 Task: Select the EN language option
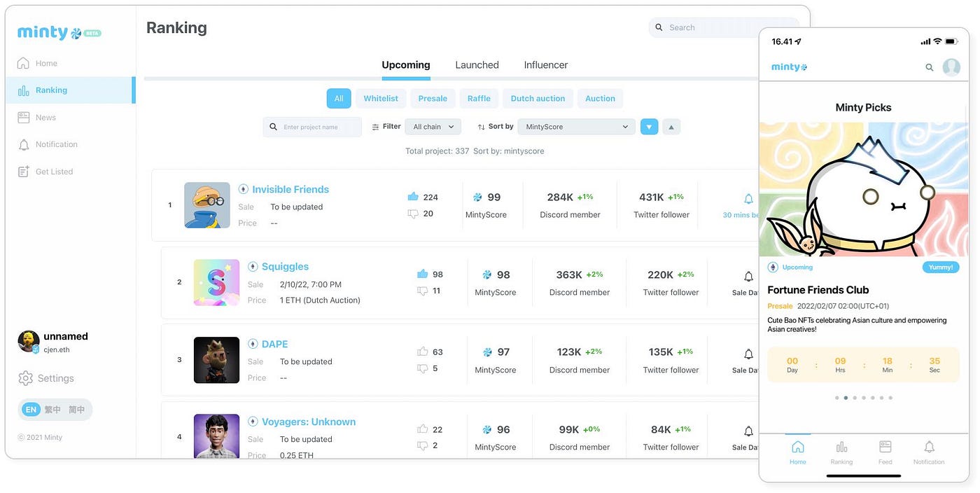(x=31, y=410)
